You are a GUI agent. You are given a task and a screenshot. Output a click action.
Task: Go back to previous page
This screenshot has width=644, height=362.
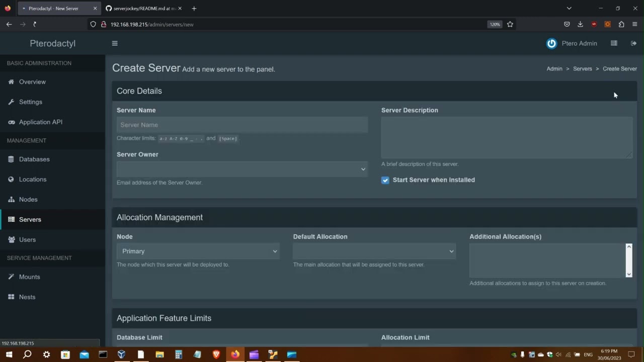click(x=9, y=24)
